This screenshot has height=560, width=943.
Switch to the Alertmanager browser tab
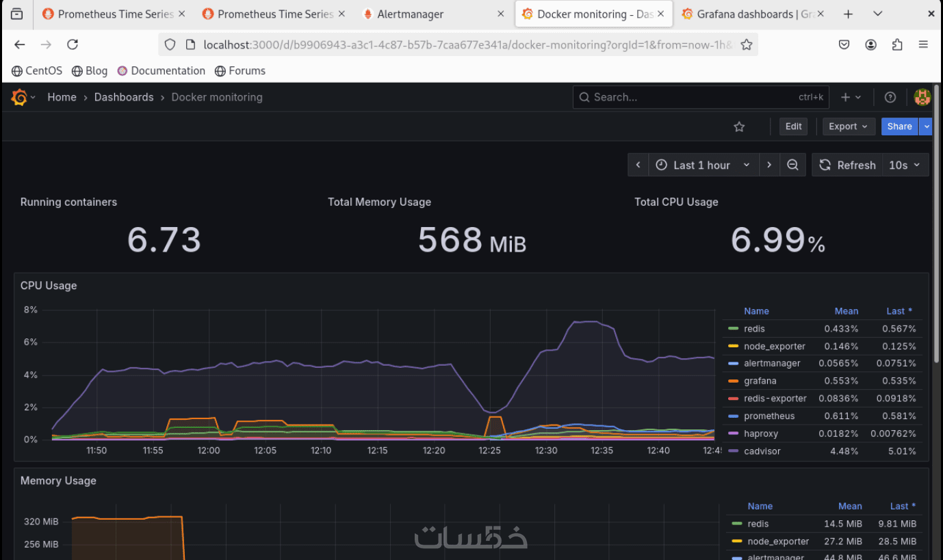point(433,14)
